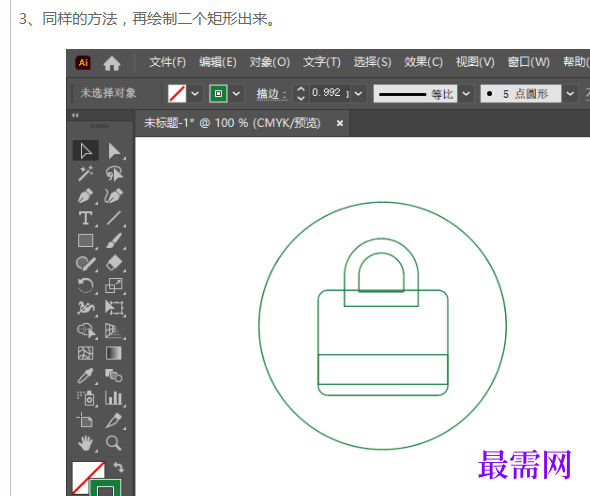This screenshot has height=496, width=590.
Task: Choose the Magic Wand tool
Action: pyautogui.click(x=86, y=173)
